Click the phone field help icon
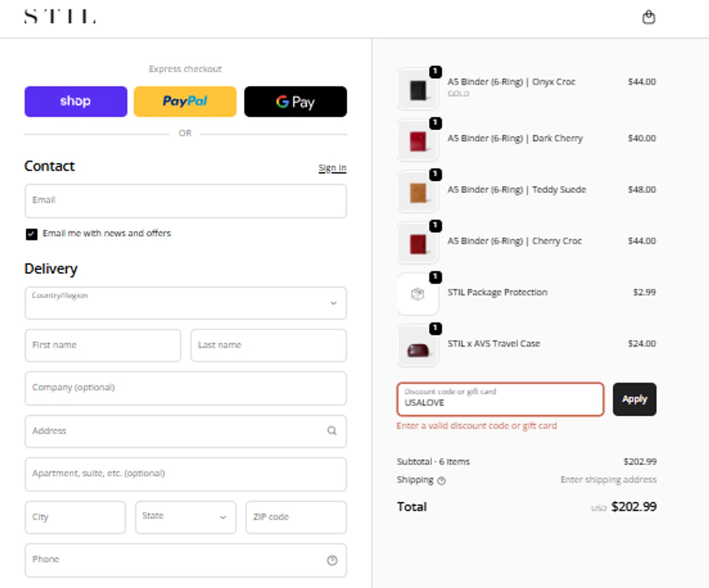The image size is (709, 588). tap(332, 560)
